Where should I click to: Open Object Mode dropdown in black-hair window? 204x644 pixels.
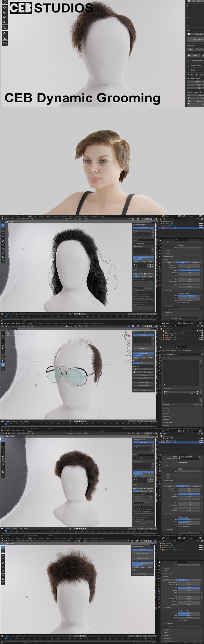point(11,219)
